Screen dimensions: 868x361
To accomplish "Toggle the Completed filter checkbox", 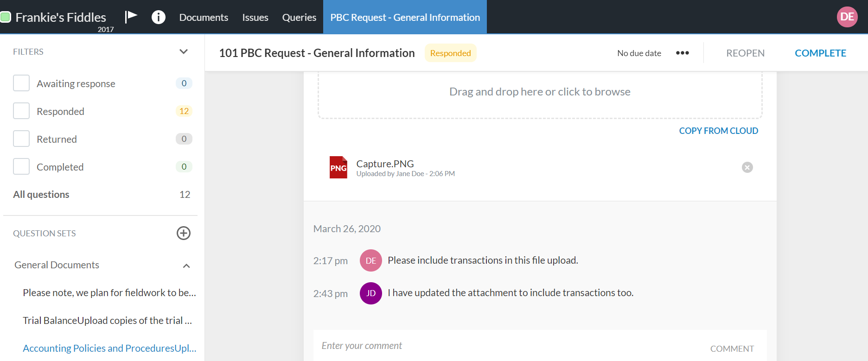I will [x=21, y=167].
